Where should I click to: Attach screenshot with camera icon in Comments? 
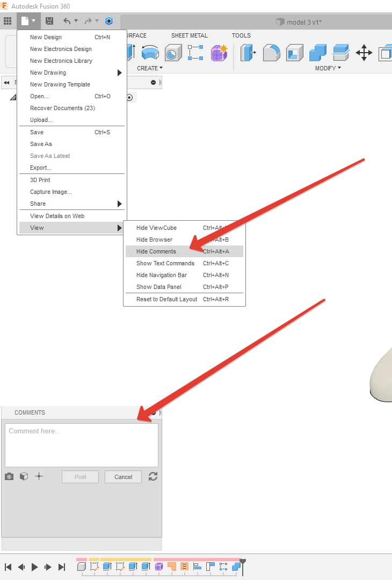click(9, 476)
